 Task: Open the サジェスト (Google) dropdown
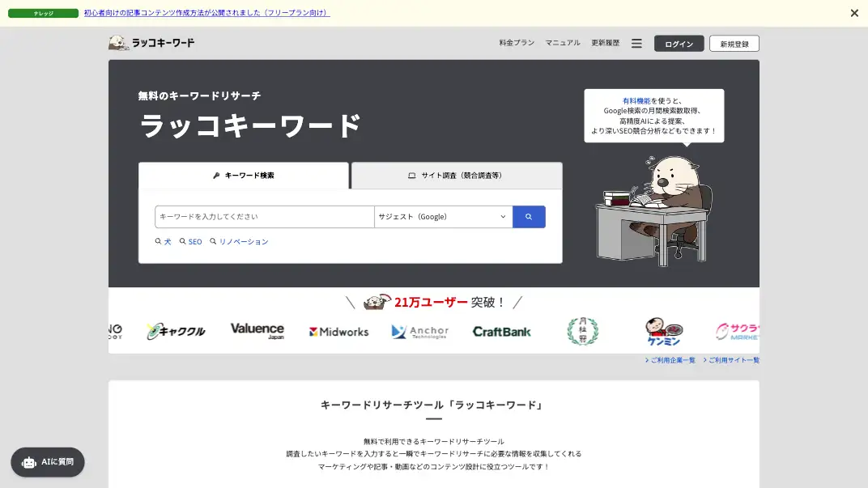pyautogui.click(x=444, y=216)
